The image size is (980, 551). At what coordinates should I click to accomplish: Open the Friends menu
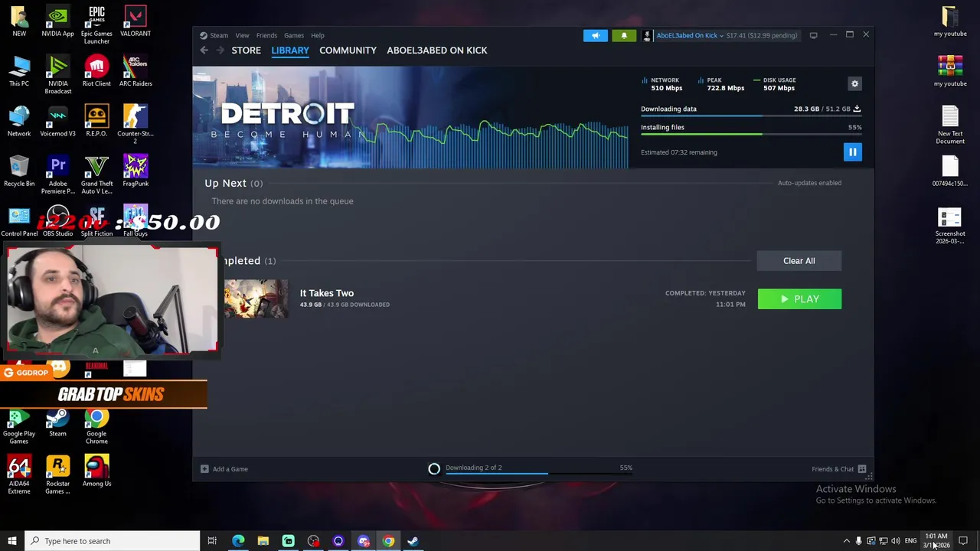(266, 35)
